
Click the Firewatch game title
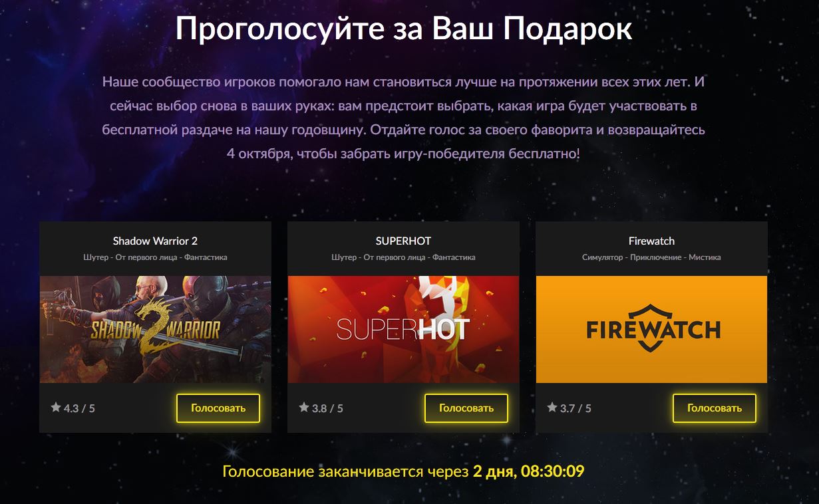click(651, 241)
